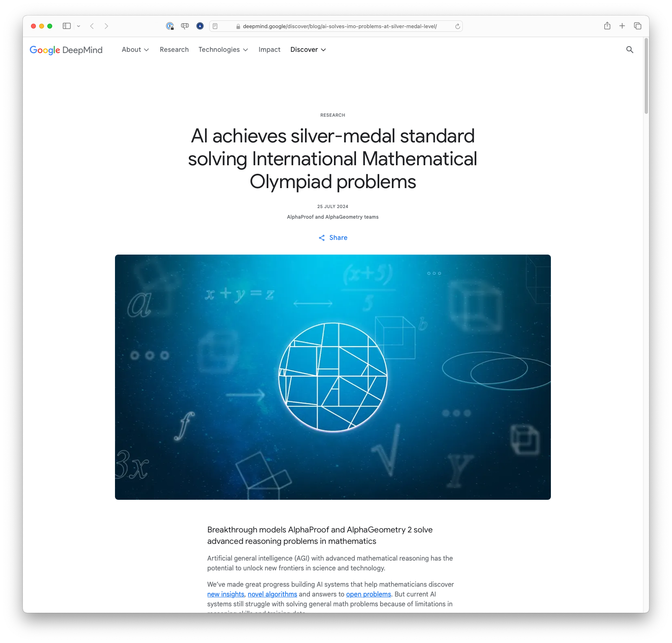Viewport: 672px width, 643px height.
Task: Toggle the Safari sidebar icon
Action: [66, 26]
